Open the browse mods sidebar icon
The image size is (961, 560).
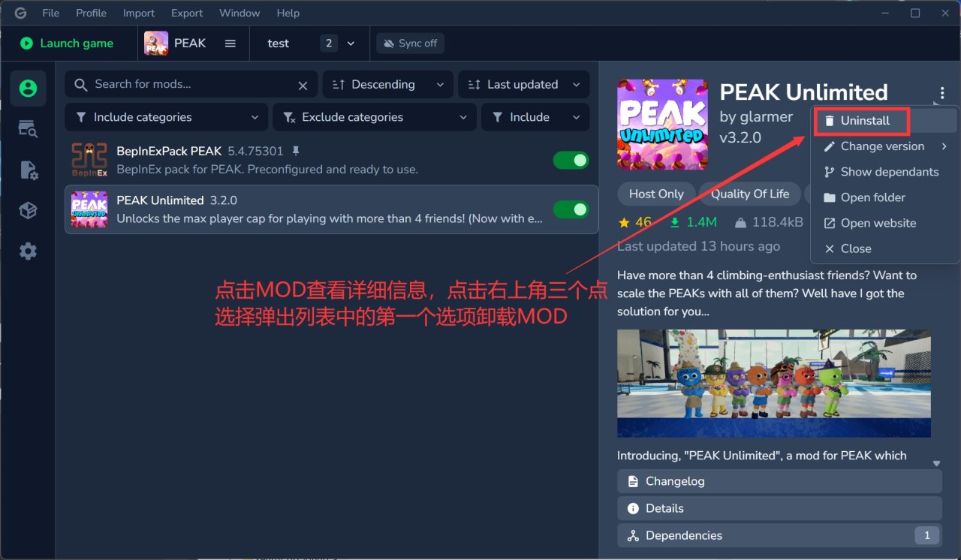(x=29, y=129)
